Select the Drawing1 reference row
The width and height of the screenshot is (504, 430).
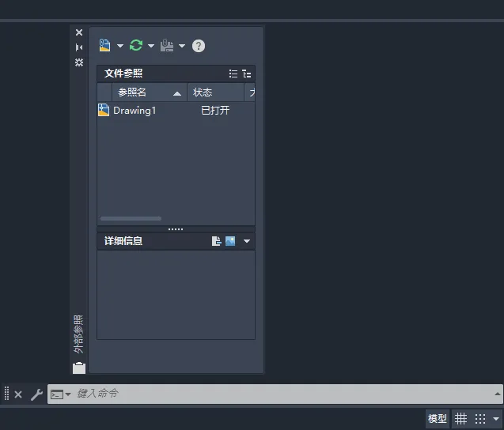(x=176, y=111)
